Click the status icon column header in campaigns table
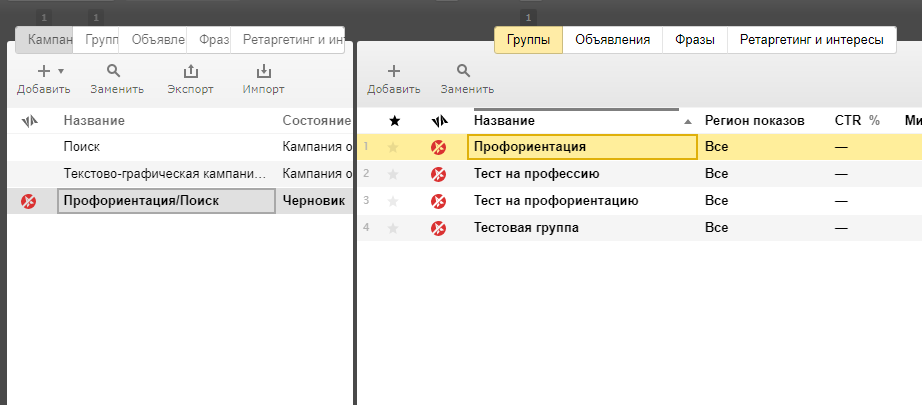This screenshot has width=922, height=405. [29, 121]
